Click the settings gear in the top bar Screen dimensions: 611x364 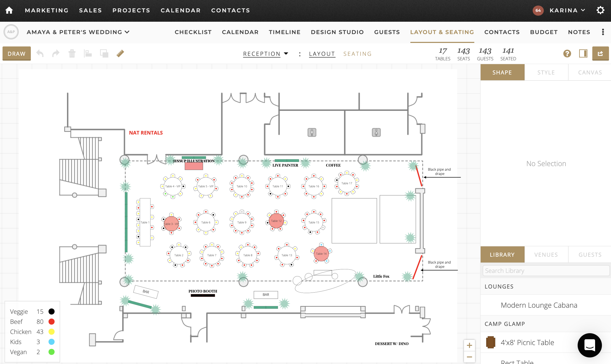click(601, 10)
